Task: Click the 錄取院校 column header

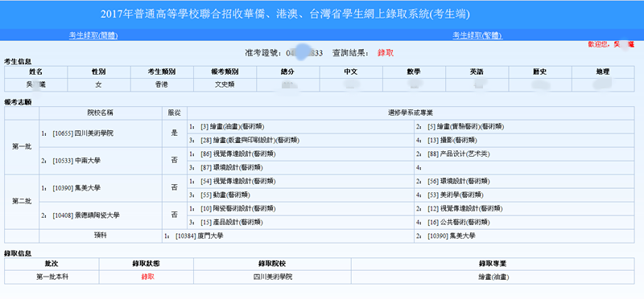Action: tap(272, 264)
